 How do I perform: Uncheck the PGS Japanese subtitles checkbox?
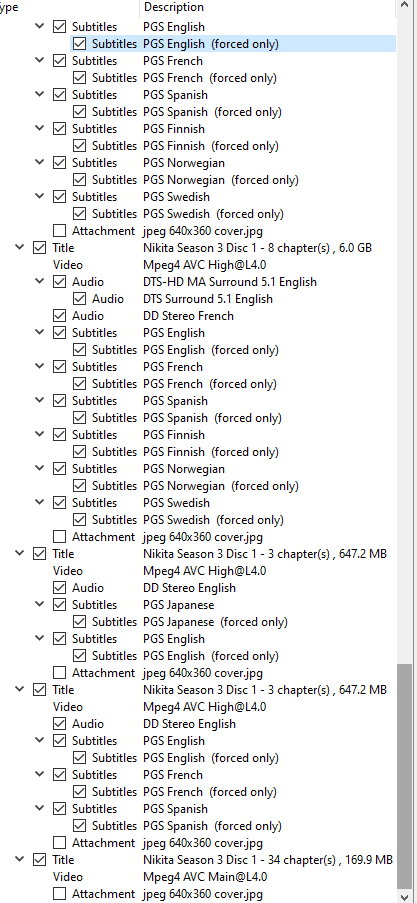point(59,605)
